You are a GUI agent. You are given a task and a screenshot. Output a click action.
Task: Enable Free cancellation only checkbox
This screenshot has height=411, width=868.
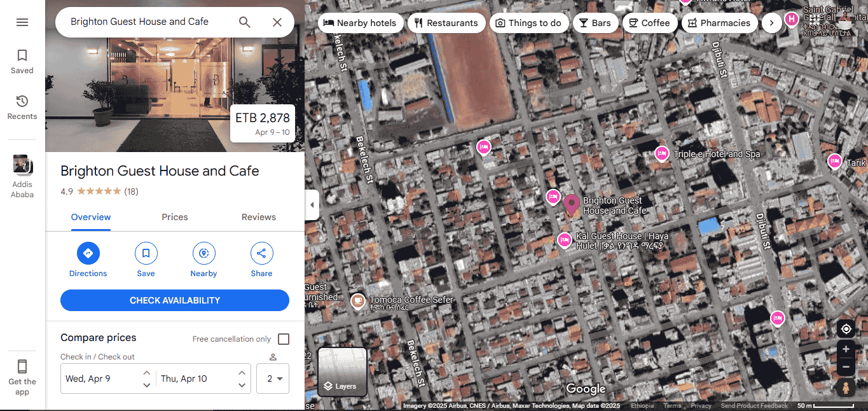(284, 339)
